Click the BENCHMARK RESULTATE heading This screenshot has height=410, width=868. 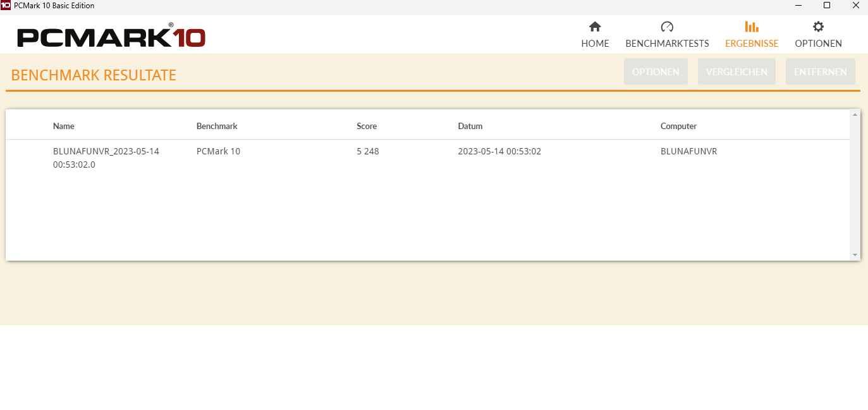tap(94, 75)
